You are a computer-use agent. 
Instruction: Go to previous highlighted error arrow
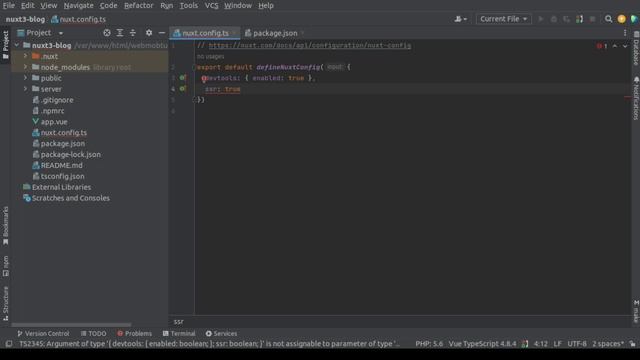click(615, 46)
